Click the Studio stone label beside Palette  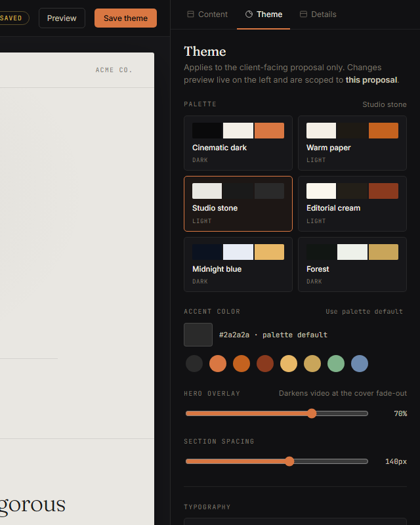[385, 104]
